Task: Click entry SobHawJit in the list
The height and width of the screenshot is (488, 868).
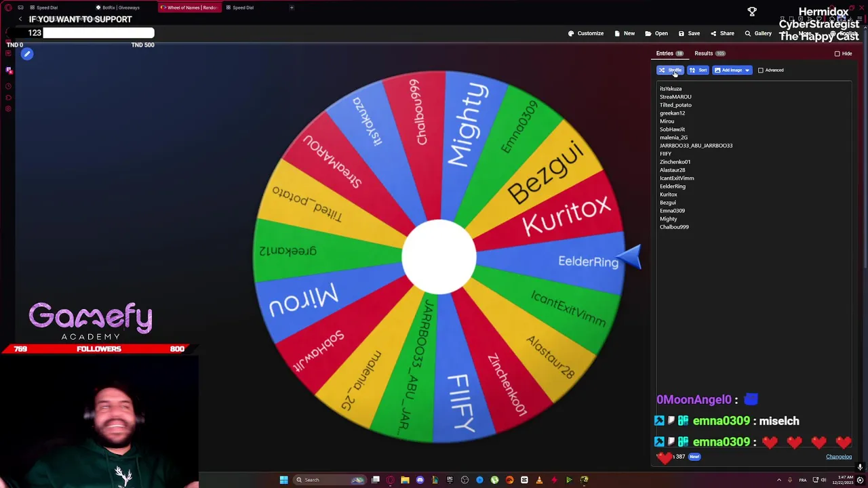Action: point(672,129)
